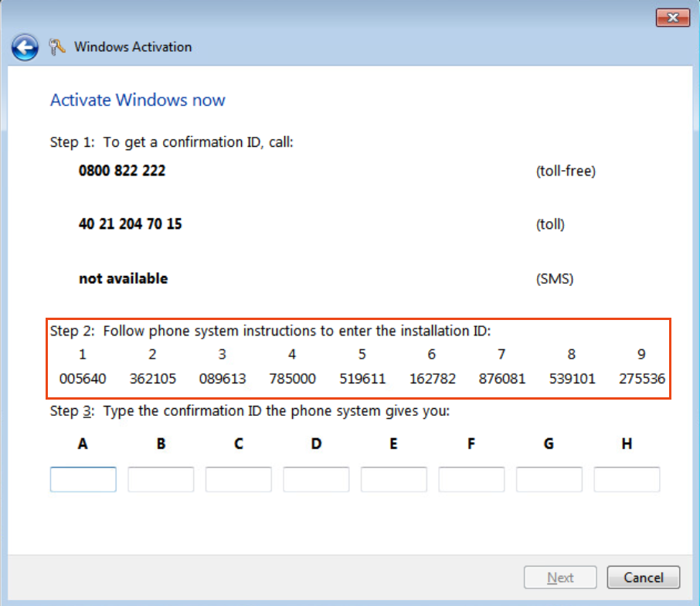
Task: Focus confirmation ID field D
Action: tap(316, 479)
